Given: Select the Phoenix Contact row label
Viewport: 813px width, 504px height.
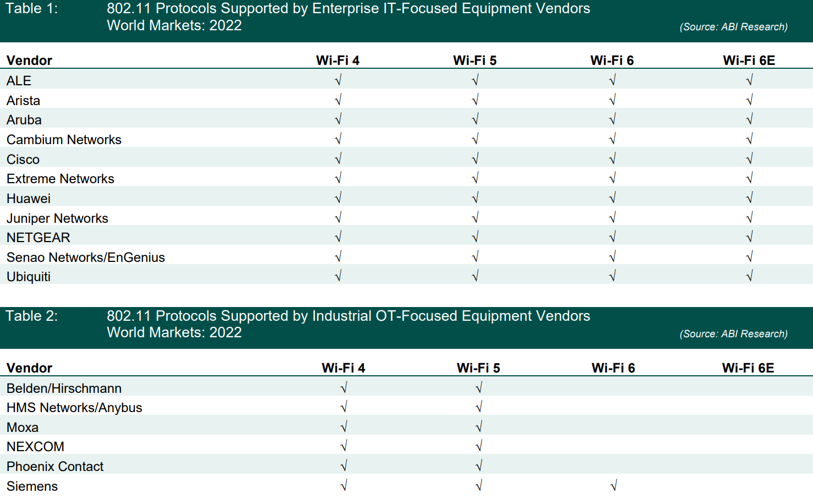Looking at the screenshot, I should click(55, 467).
